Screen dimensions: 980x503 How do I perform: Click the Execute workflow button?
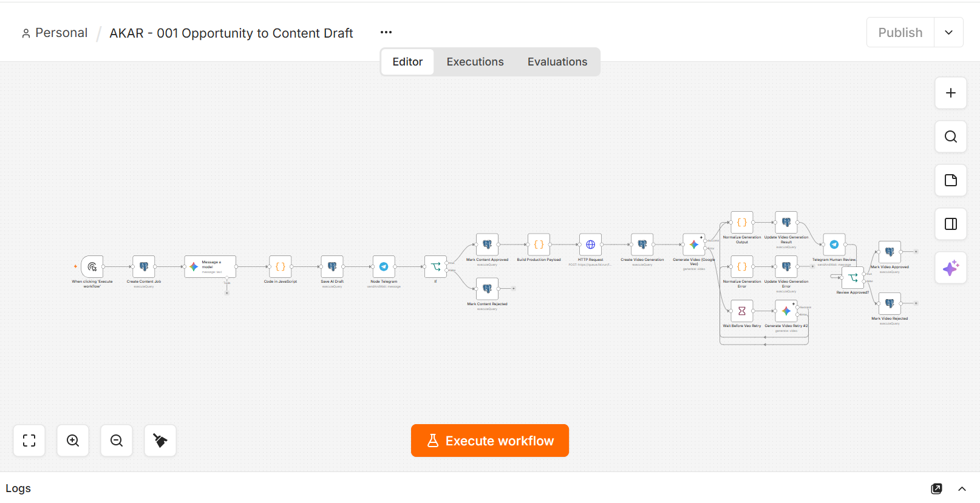tap(490, 441)
